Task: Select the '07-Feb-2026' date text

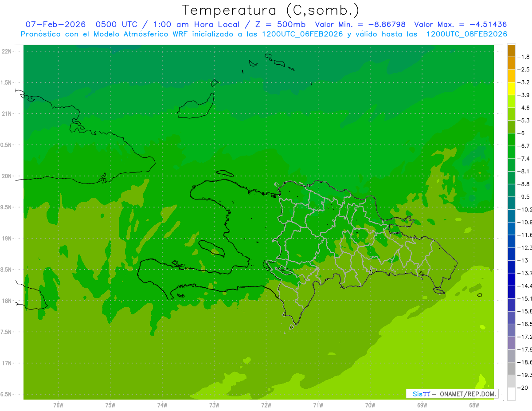Action: click(55, 25)
